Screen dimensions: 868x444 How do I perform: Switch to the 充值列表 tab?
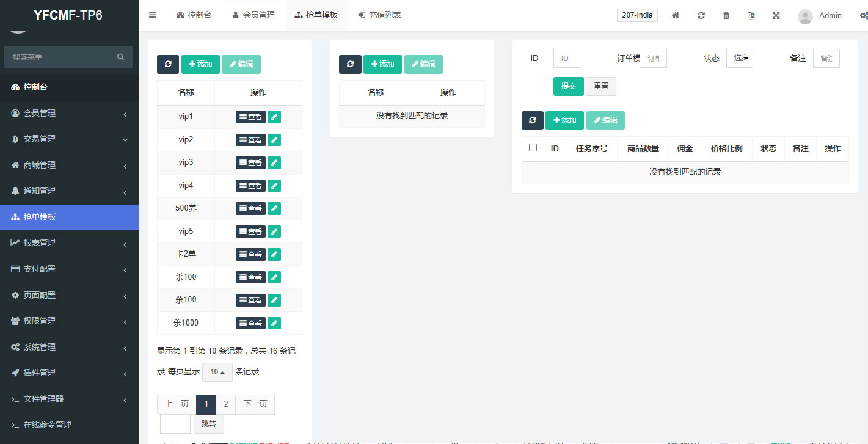click(x=379, y=15)
